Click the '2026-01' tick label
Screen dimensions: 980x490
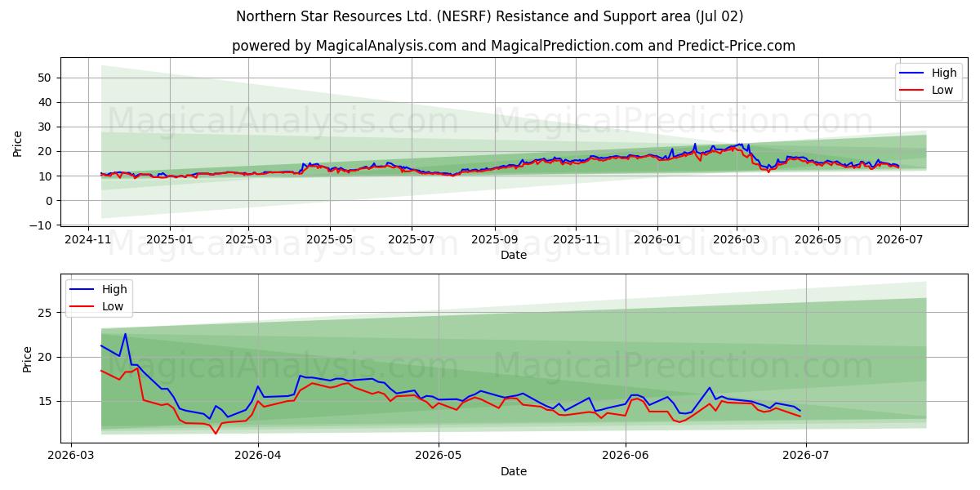coord(657,239)
